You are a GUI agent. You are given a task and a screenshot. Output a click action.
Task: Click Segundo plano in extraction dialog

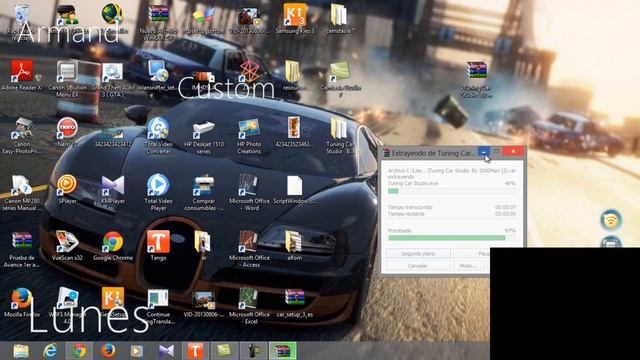[x=418, y=253]
